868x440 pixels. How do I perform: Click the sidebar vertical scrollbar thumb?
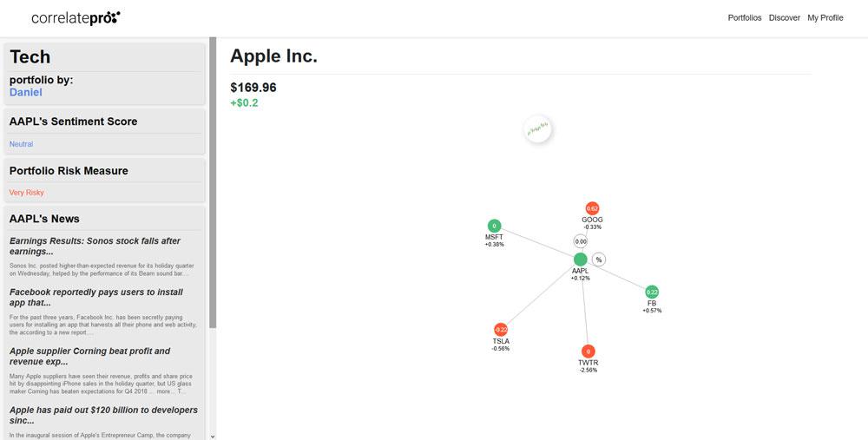click(213, 182)
